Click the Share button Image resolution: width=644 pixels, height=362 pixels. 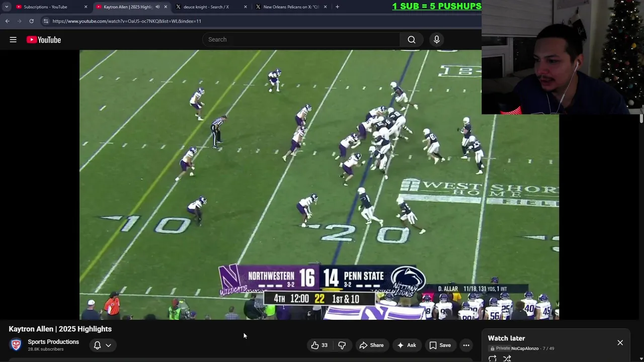371,345
